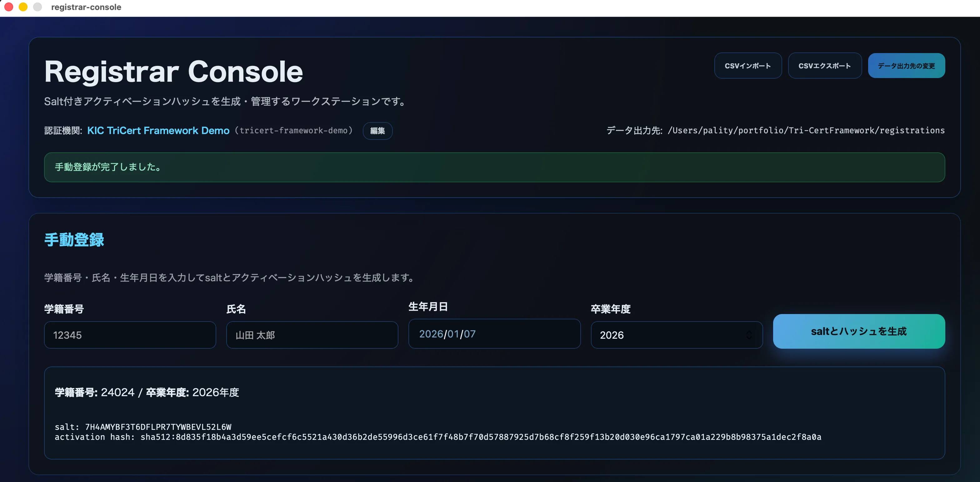Click the CSVインポート button
The image size is (980, 482).
[x=747, y=65]
